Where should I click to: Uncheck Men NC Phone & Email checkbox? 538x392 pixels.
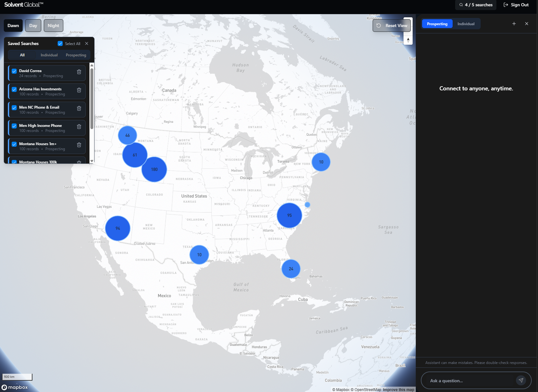coord(14,108)
